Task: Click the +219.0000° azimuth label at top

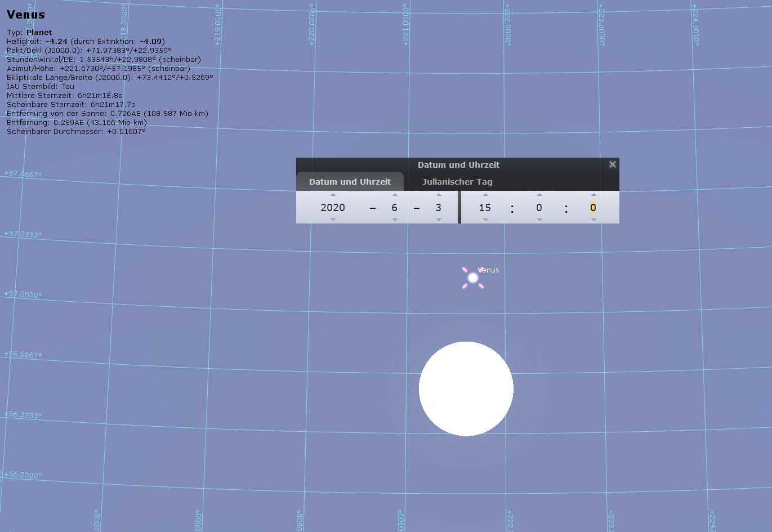Action: tap(218, 25)
